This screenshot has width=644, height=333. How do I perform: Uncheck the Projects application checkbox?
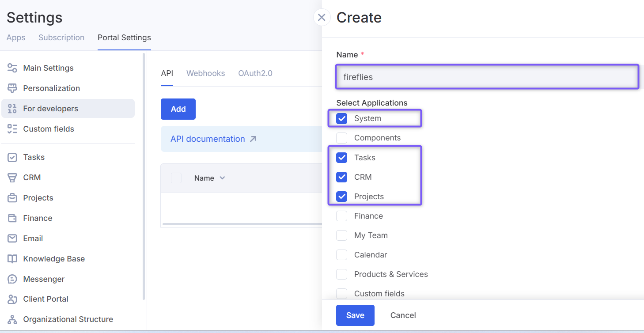point(342,197)
